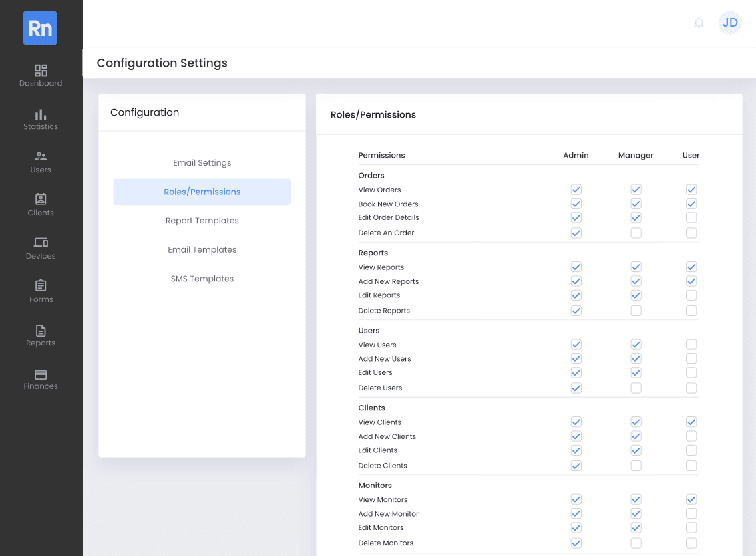756x556 pixels.
Task: Navigate to Finances card icon
Action: click(x=41, y=374)
